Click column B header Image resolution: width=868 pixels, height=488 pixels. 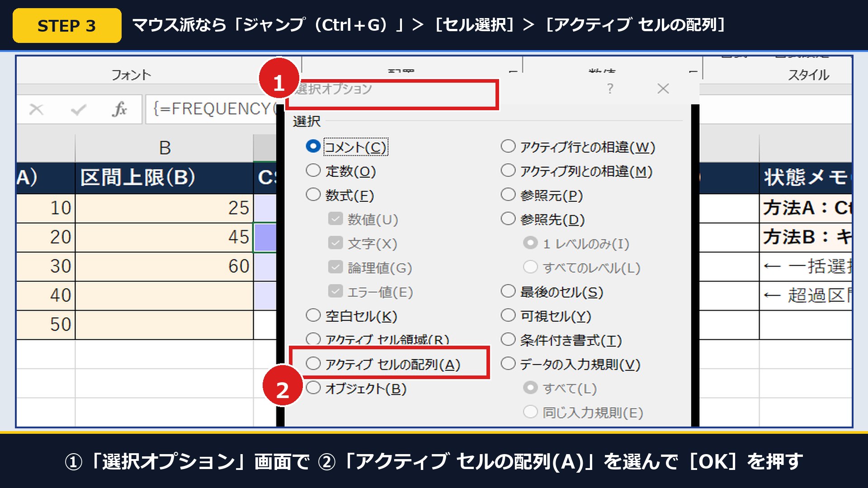point(165,148)
